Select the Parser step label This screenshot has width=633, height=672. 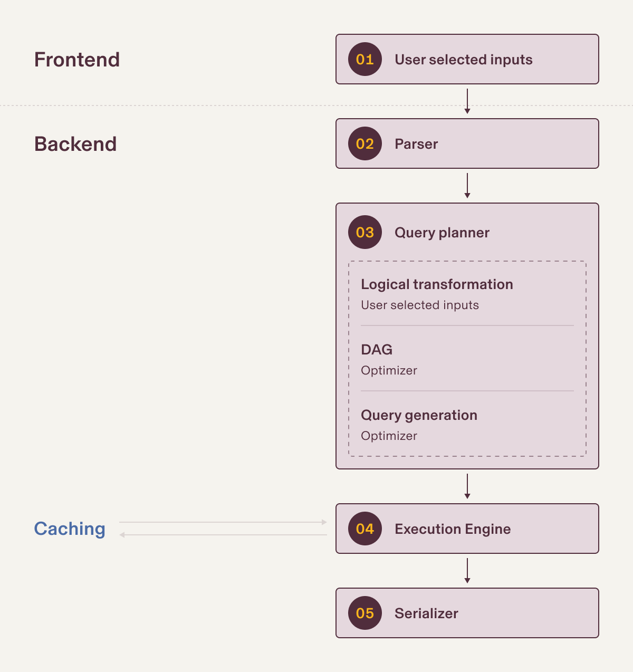click(x=416, y=144)
